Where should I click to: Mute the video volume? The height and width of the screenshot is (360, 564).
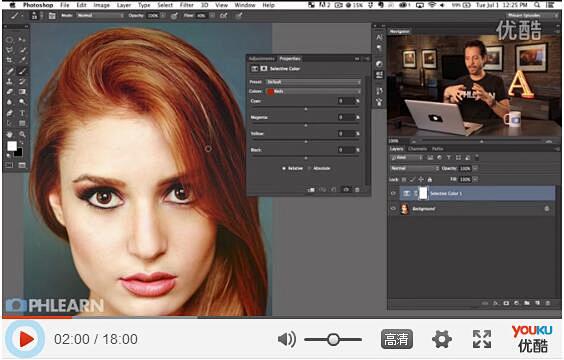click(287, 339)
